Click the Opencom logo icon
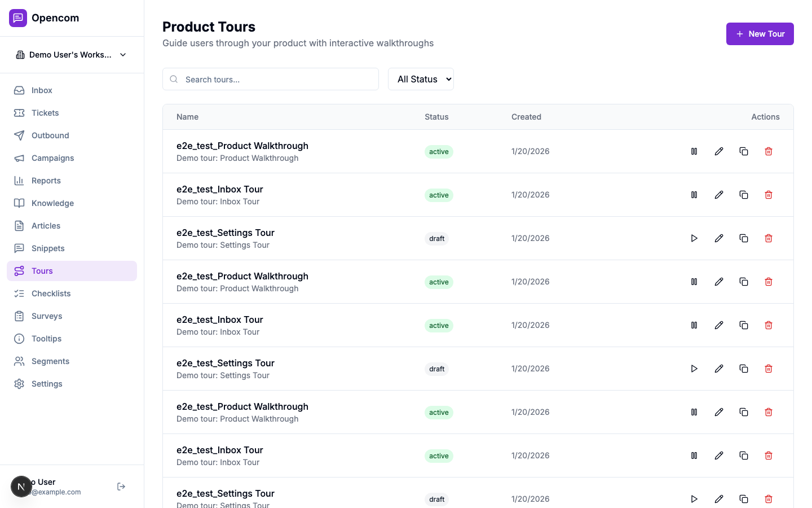Screen dimensions: 812x508 click(x=18, y=17)
